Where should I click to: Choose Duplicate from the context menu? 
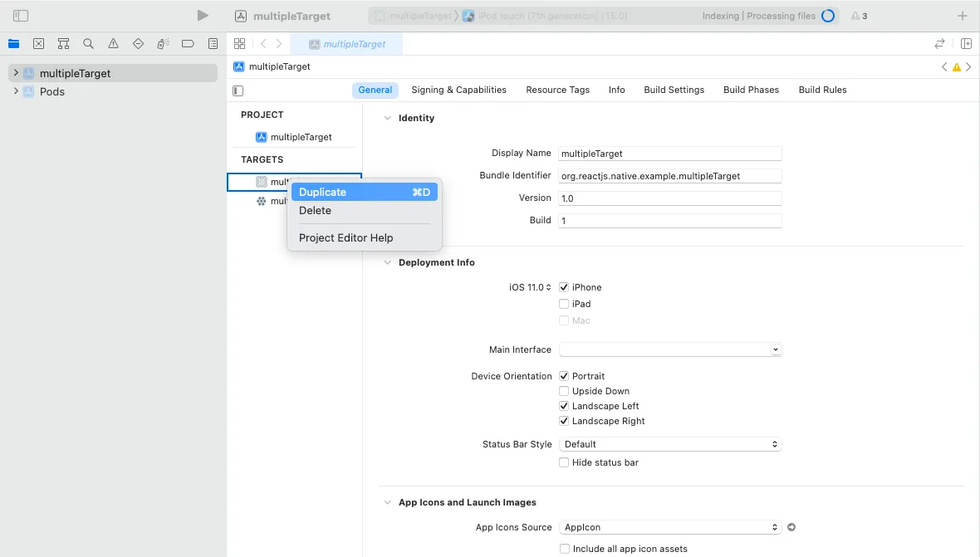[365, 193]
